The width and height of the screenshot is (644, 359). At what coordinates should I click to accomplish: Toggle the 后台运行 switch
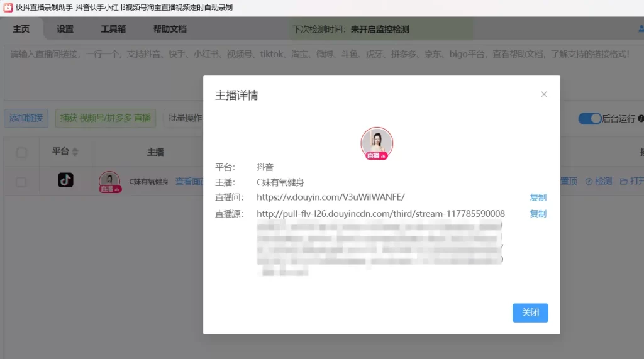[x=590, y=119]
